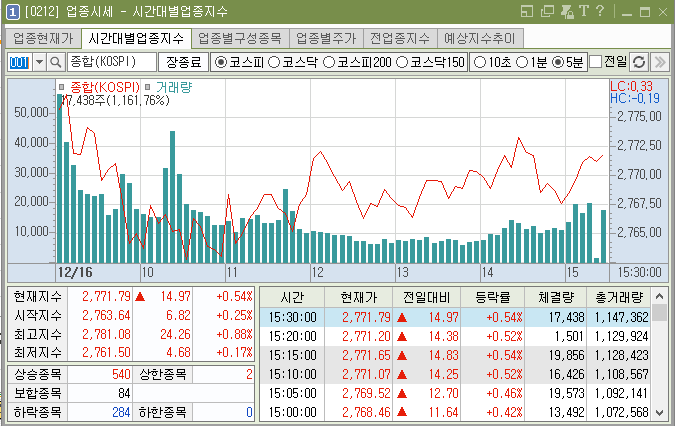Click total volume 1,147,362 in first row
Viewport: 675px width, 426px height.
coord(621,318)
